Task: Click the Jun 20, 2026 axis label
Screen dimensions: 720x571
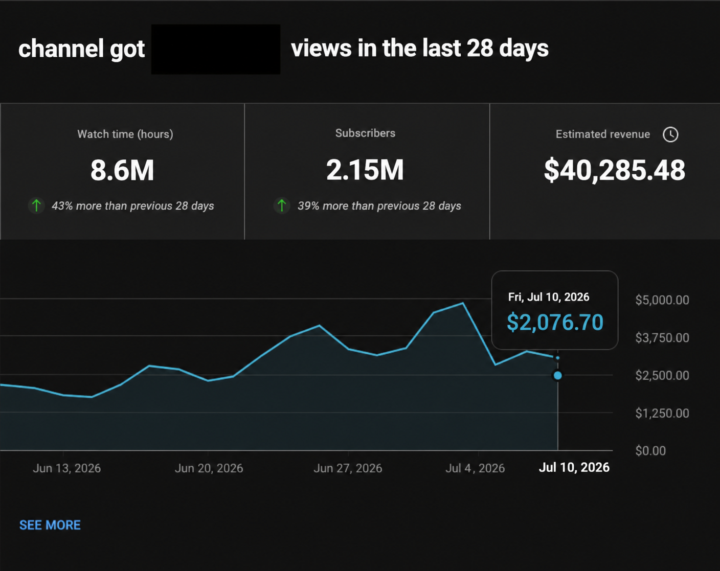Action: (x=209, y=468)
